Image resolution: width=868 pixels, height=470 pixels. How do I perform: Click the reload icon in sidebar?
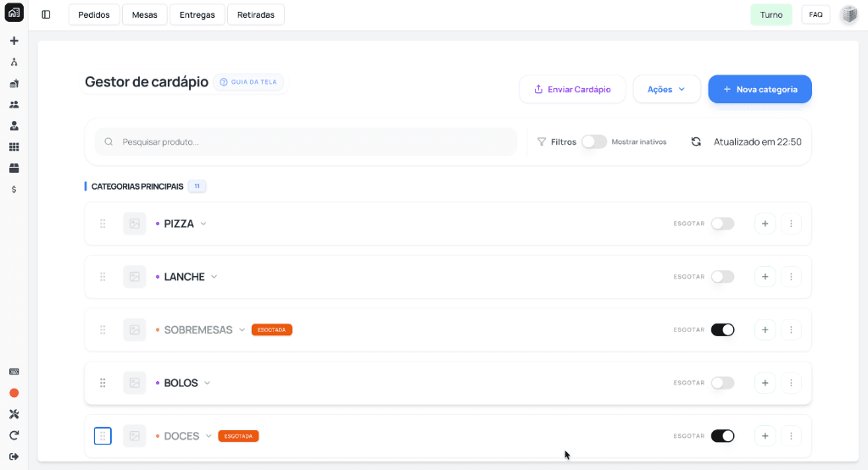coord(14,435)
